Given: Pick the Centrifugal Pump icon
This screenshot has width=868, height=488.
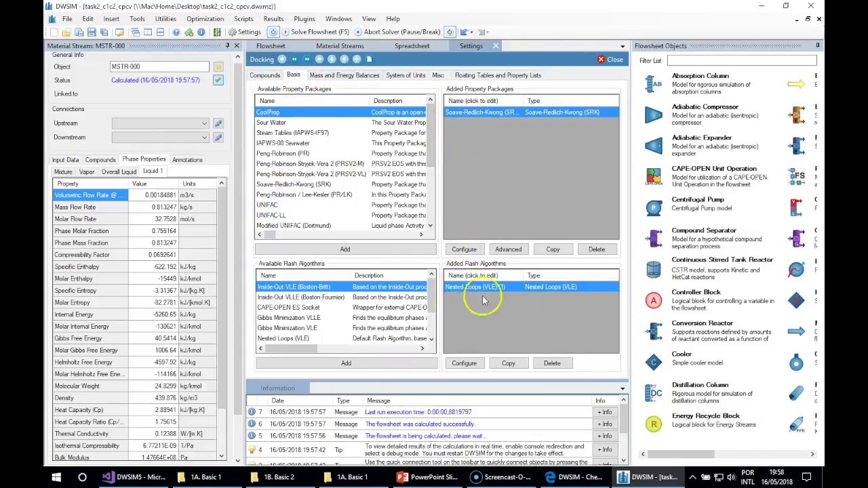Looking at the screenshot, I should tap(654, 207).
